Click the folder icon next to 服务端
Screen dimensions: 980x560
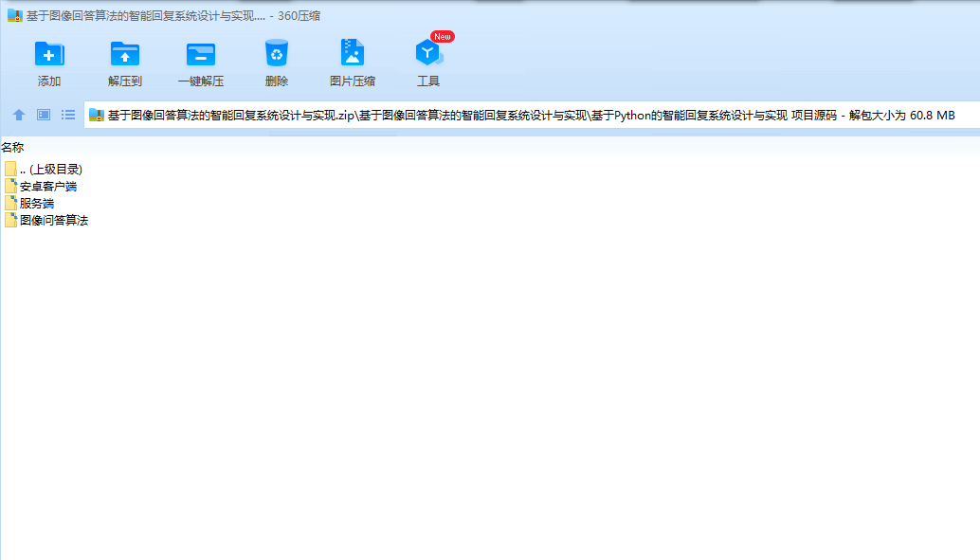coord(10,203)
